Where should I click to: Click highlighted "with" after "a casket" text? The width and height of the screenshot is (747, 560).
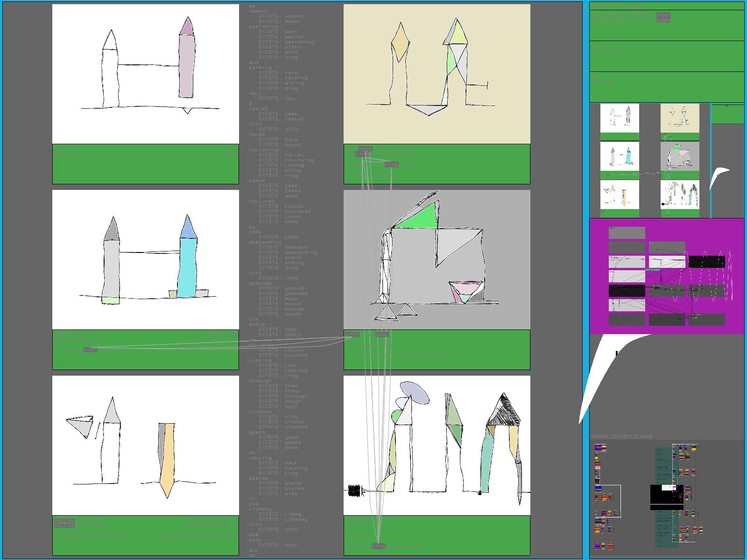[x=91, y=350]
